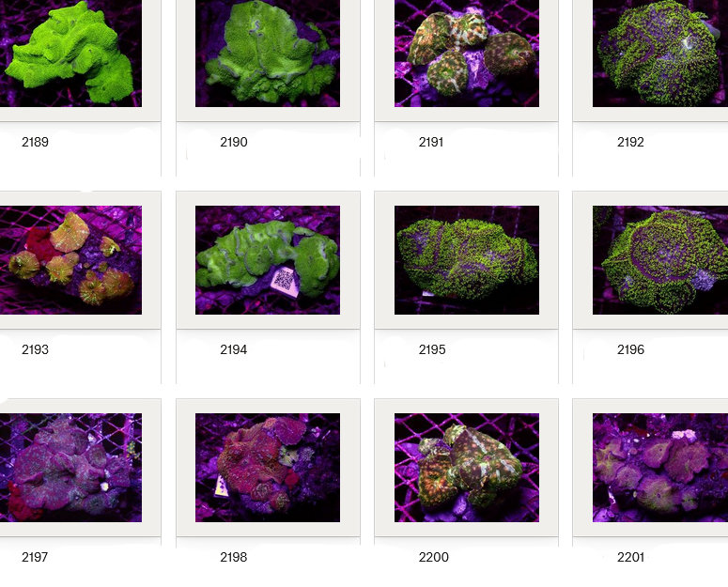
Task: Click the label text 2189
Action: point(35,142)
